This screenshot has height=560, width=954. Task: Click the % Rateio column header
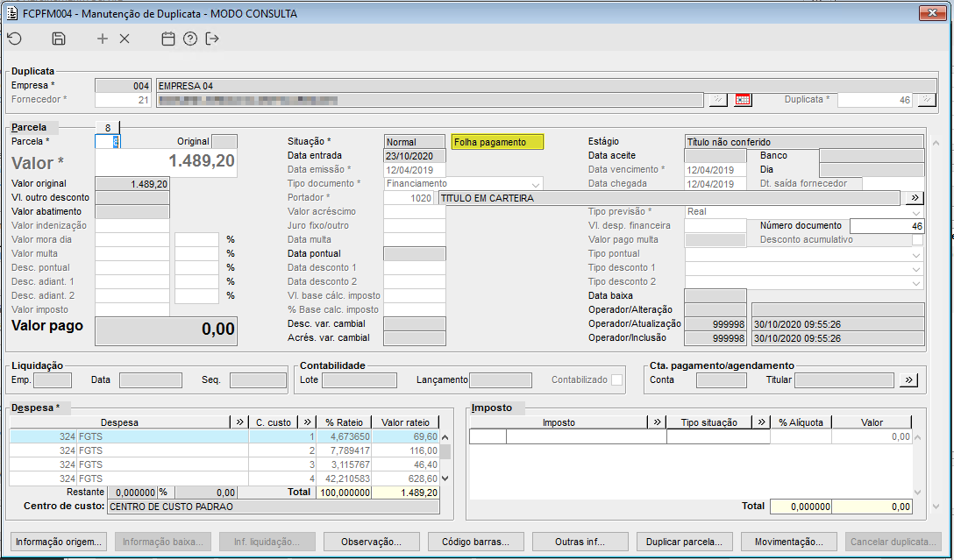[345, 422]
